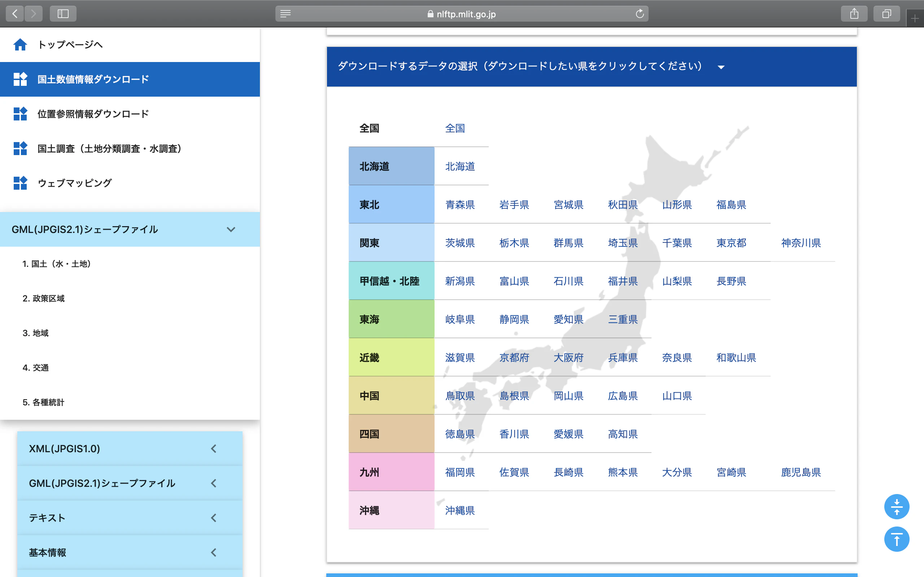The image size is (924, 577).
Task: Click the ウェブマッピング sidebar icon
Action: tap(20, 183)
